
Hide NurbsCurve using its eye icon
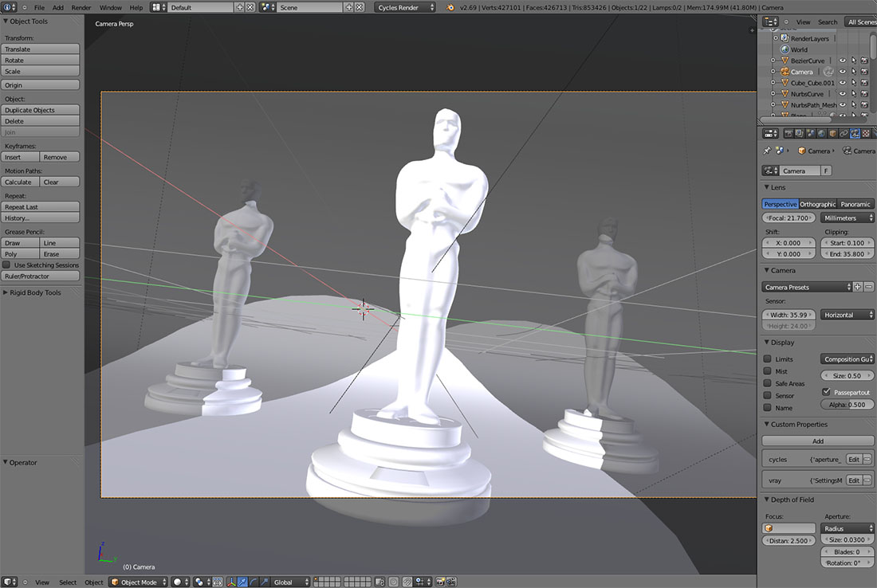coord(843,94)
